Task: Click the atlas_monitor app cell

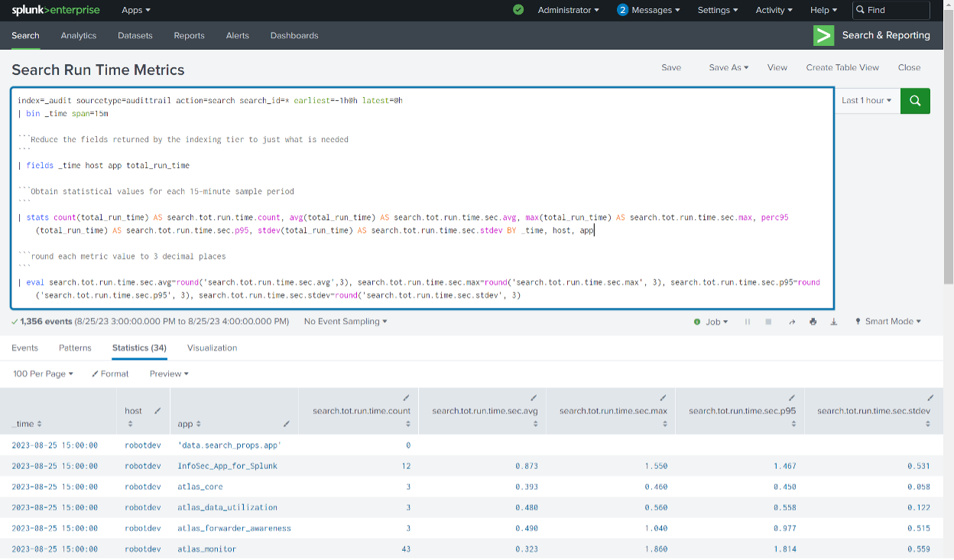Action: click(x=206, y=549)
